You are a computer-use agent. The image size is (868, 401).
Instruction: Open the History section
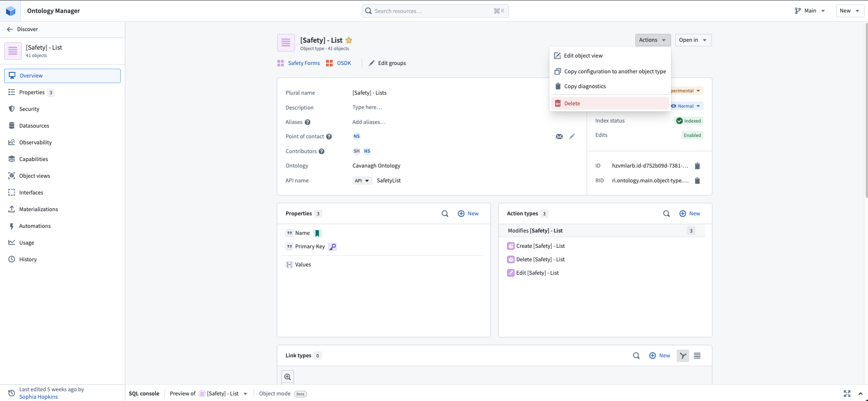(62, 259)
